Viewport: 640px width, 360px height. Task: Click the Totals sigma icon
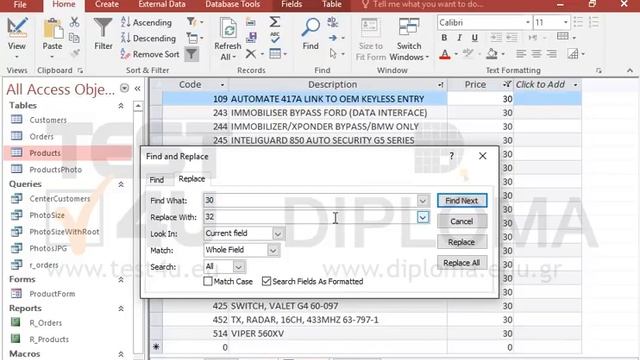[275, 22]
